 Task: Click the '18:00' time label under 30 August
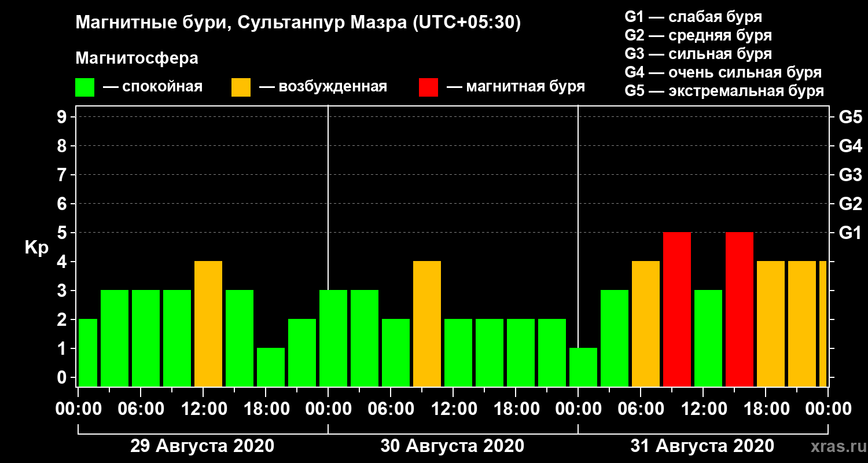(x=516, y=409)
